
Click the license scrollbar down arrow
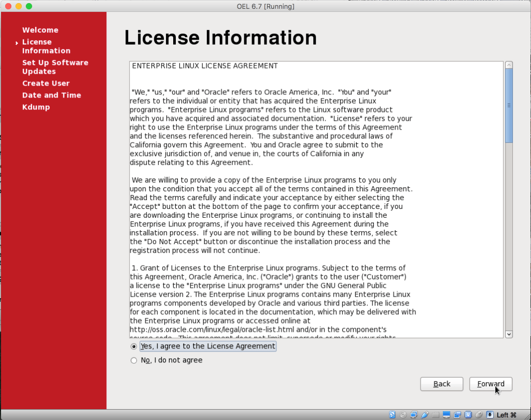tap(509, 334)
